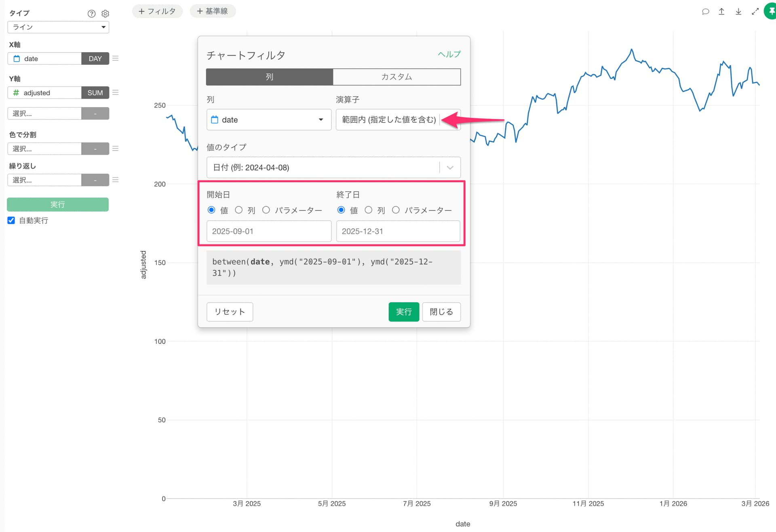The width and height of the screenshot is (776, 532).
Task: Select パラメーター radio under 終了日
Action: (x=396, y=210)
